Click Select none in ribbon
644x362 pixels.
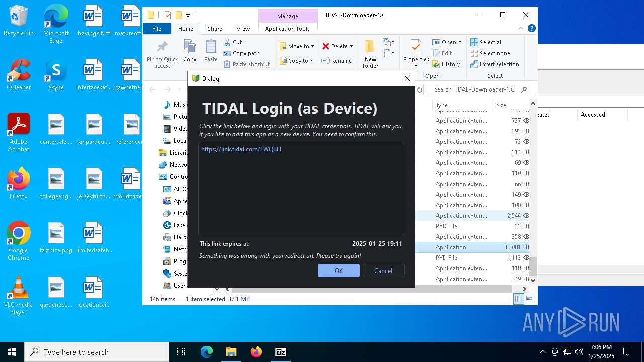point(491,53)
